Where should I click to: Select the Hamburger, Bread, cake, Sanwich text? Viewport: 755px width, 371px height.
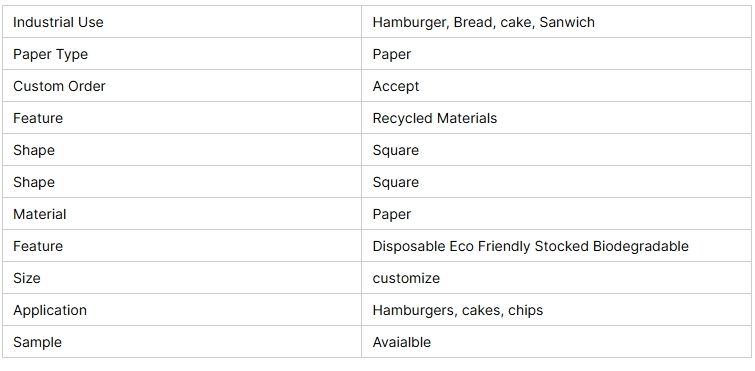[x=483, y=22]
